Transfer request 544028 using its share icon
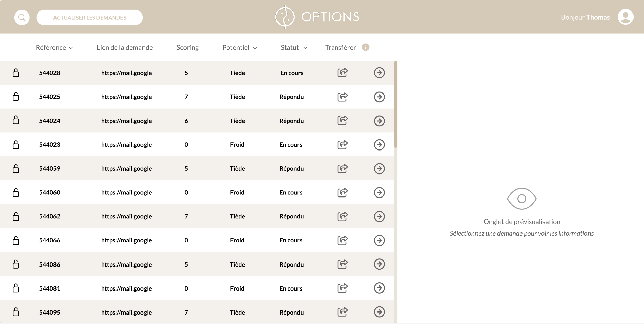This screenshot has height=324, width=644. tap(342, 72)
